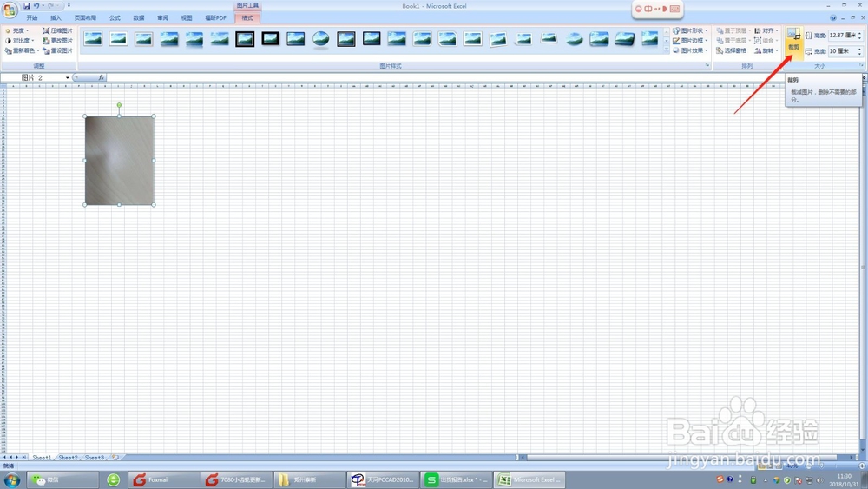Switch to 出货报告.xlsx WPS taskbar window
Screen dimensions: 868x489
pos(455,479)
